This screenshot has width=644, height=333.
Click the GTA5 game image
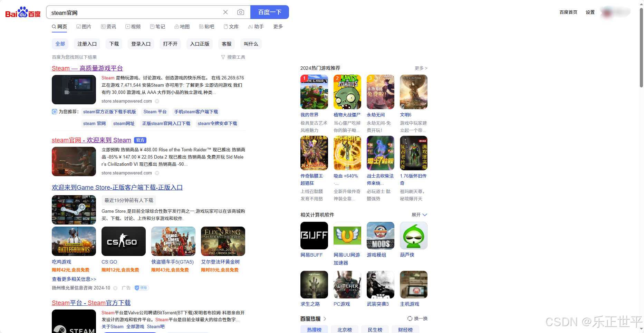tap(173, 241)
